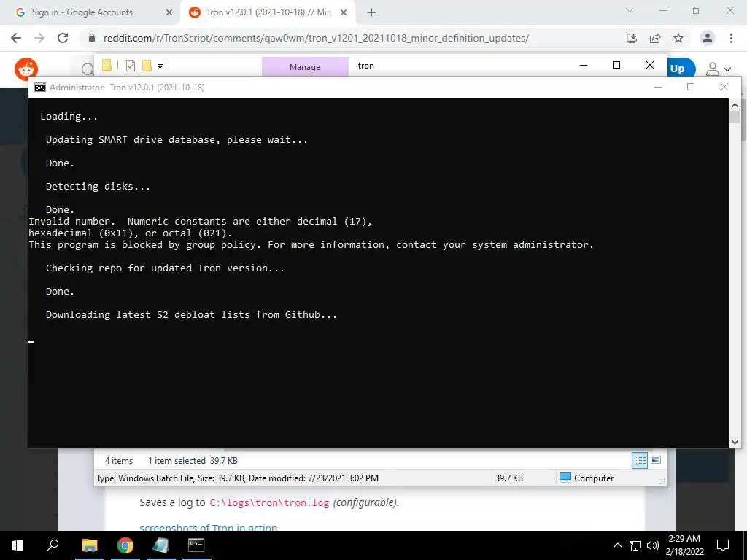Click the address bar URL
The image size is (747, 560).
pyautogui.click(x=316, y=38)
